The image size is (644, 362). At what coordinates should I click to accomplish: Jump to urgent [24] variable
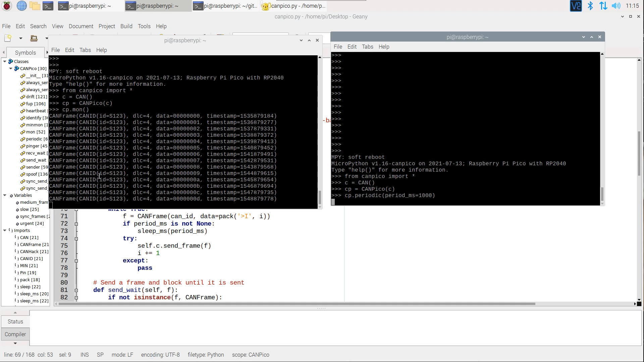pyautogui.click(x=32, y=223)
